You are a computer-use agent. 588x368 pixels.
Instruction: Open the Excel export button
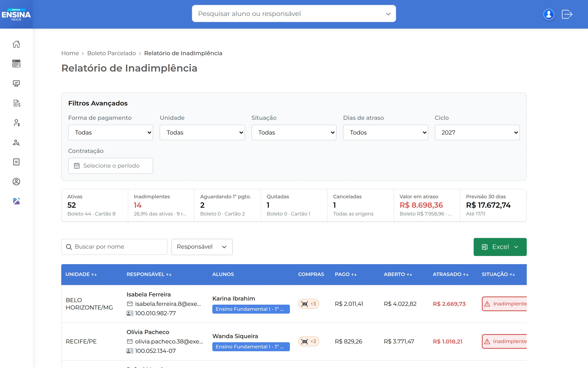(500, 247)
